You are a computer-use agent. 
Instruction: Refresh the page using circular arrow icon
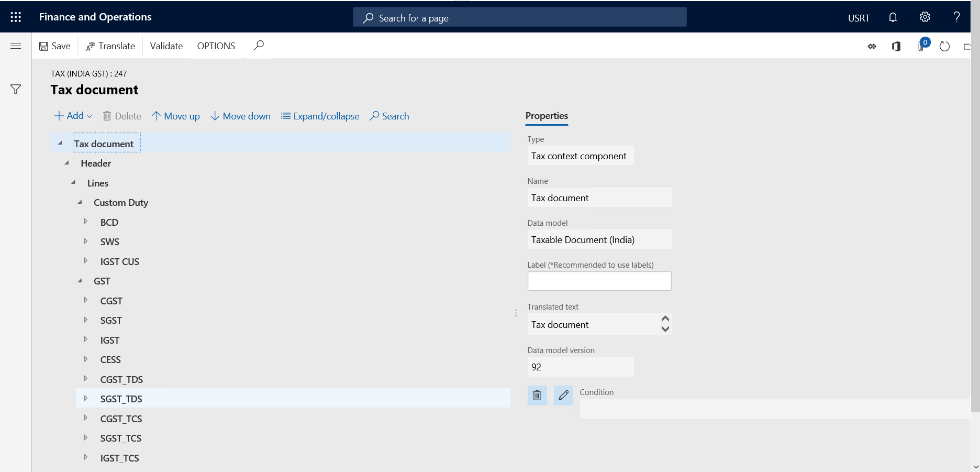pos(945,47)
